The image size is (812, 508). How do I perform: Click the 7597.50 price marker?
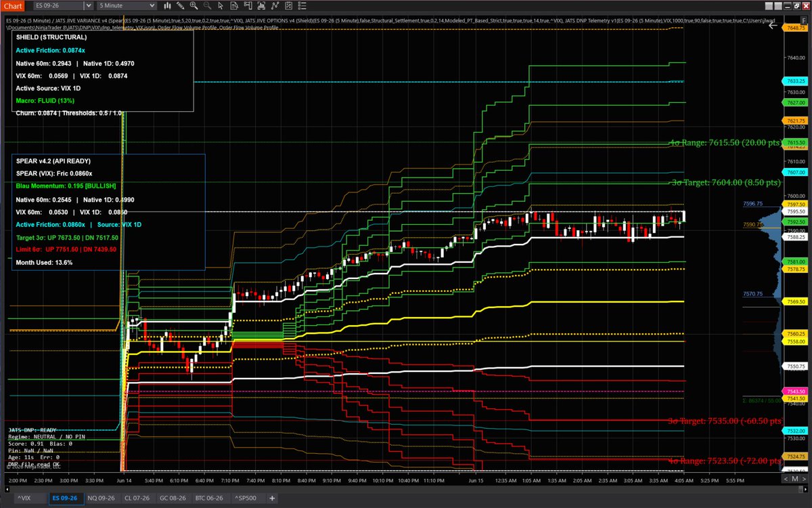pyautogui.click(x=795, y=205)
